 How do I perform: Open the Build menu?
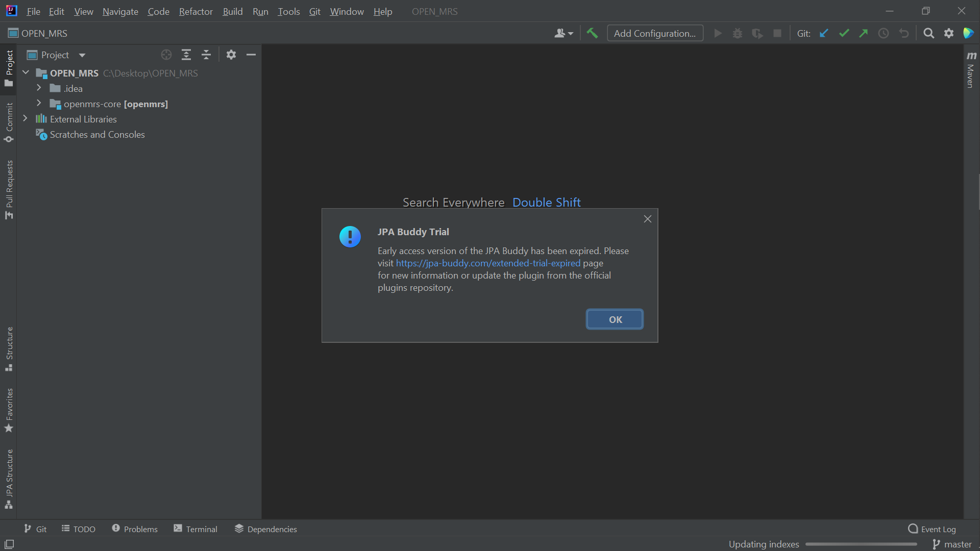(233, 11)
